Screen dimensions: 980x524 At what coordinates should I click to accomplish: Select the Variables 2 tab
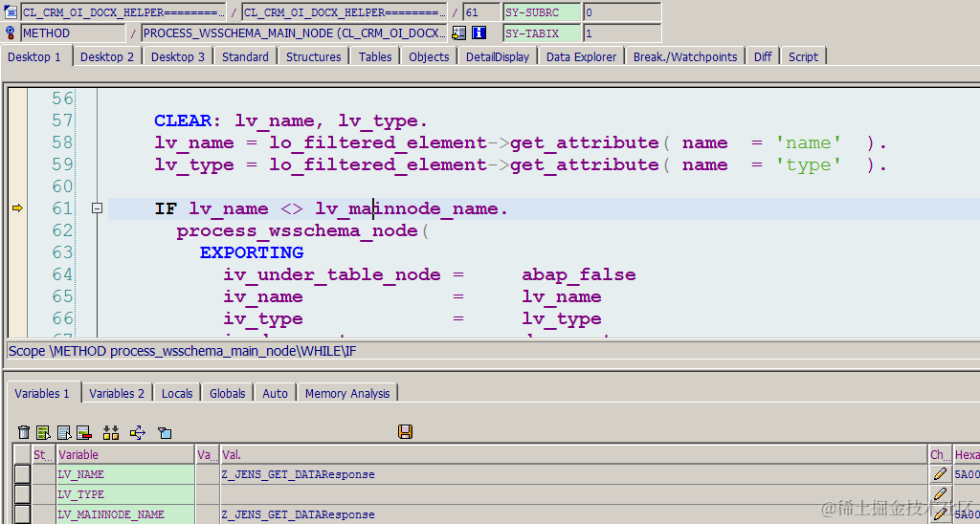click(117, 393)
